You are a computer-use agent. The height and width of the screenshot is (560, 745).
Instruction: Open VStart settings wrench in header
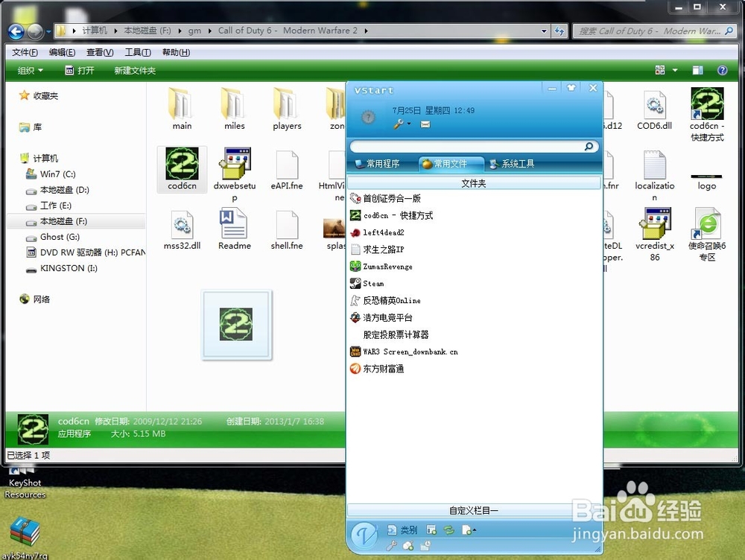tap(398, 124)
